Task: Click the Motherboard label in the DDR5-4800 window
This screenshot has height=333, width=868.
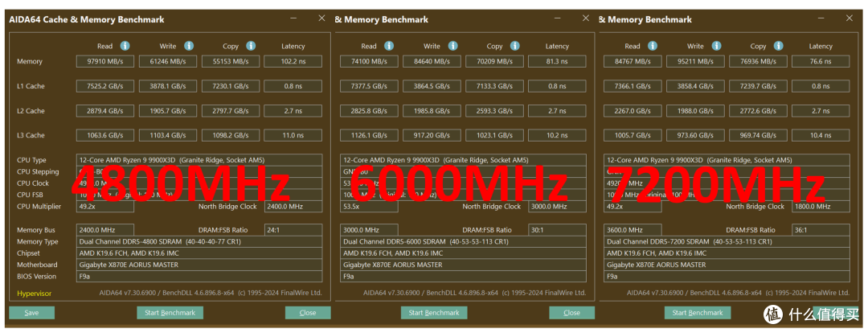Action: point(37,265)
